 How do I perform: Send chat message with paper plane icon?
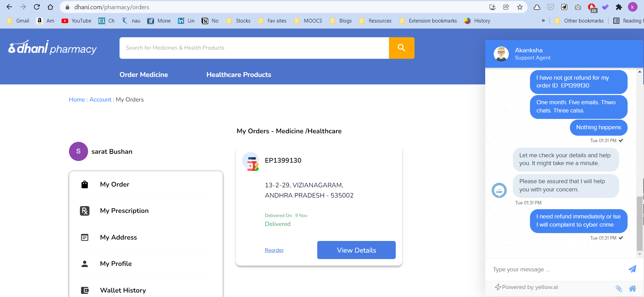(632, 269)
